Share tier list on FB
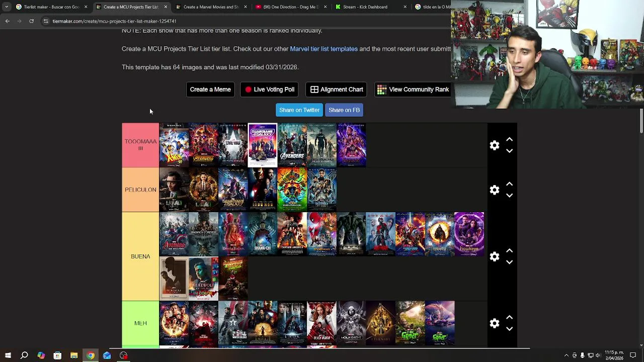The height and width of the screenshot is (362, 644). [344, 110]
